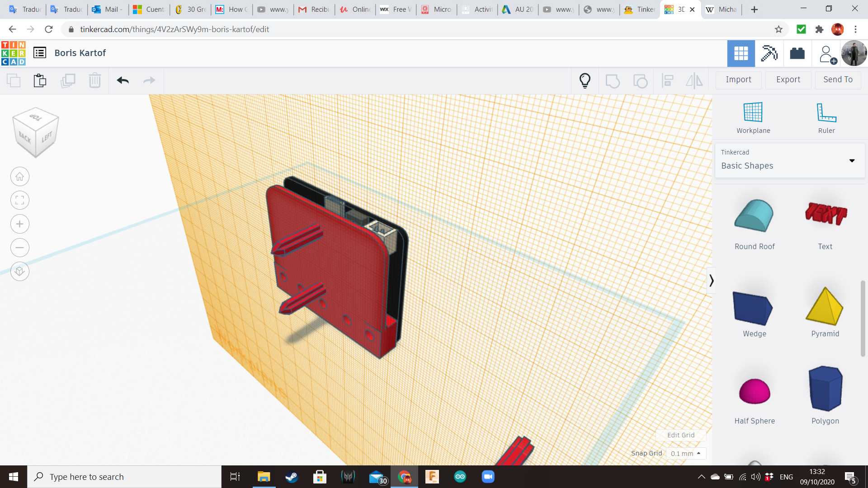Click the Export button
The width and height of the screenshot is (868, 488).
tap(788, 80)
